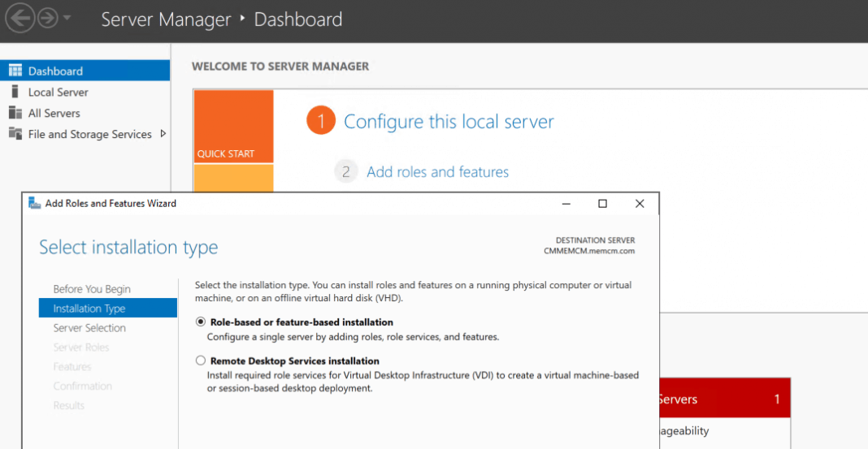Open the Server Selection wizard step
The width and height of the screenshot is (868, 449).
click(x=89, y=328)
